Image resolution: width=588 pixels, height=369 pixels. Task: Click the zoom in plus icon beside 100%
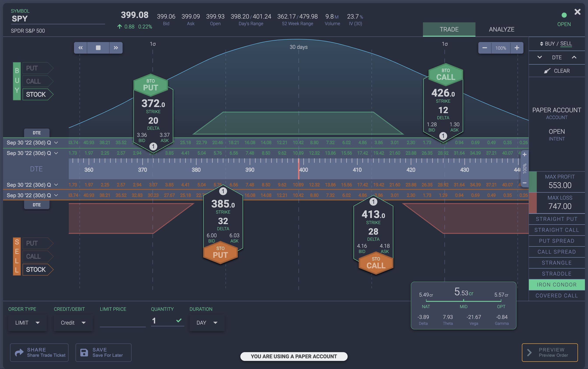(x=517, y=48)
